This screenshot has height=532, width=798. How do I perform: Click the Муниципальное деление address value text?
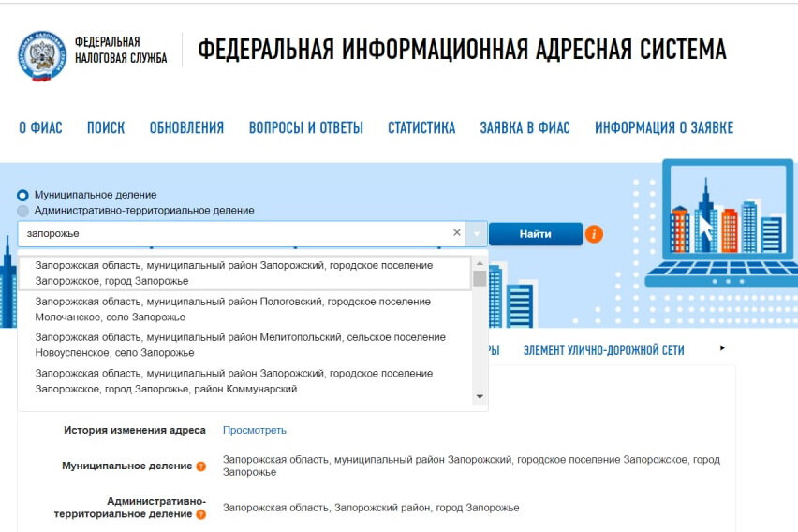[471, 465]
